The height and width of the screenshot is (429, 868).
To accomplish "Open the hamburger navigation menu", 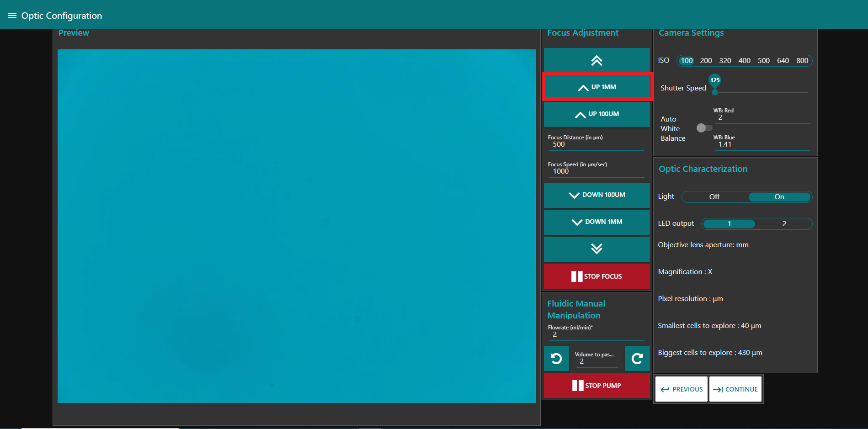I will click(x=12, y=16).
